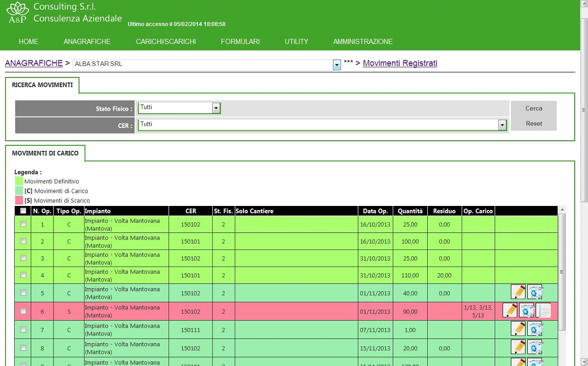Select the checkbox for operation 5
Screen dimensions: 588x366
click(23, 293)
